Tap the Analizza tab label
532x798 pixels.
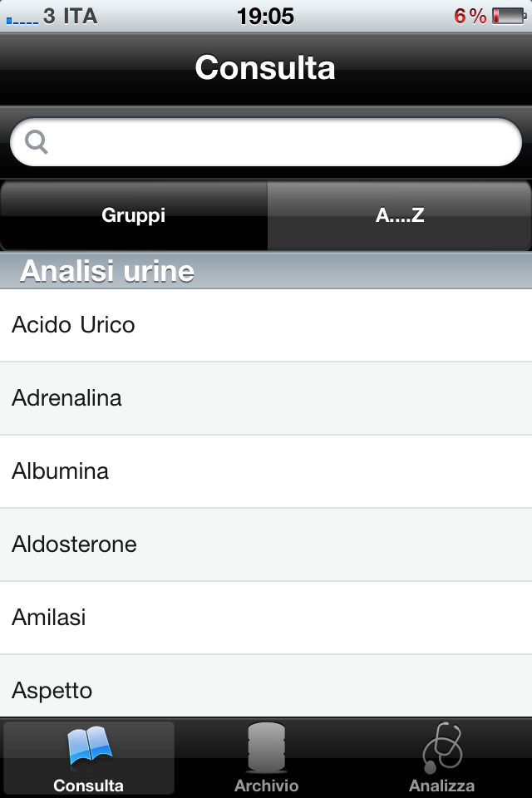coord(442,786)
